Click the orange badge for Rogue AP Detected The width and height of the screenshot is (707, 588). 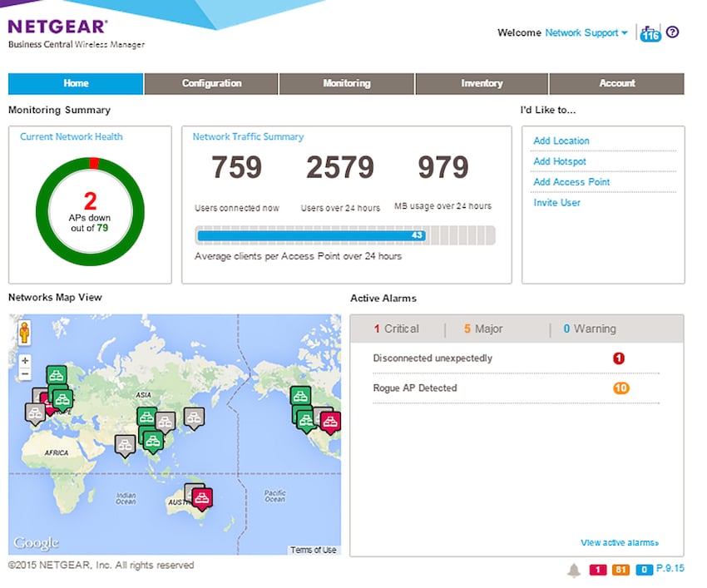(x=620, y=388)
